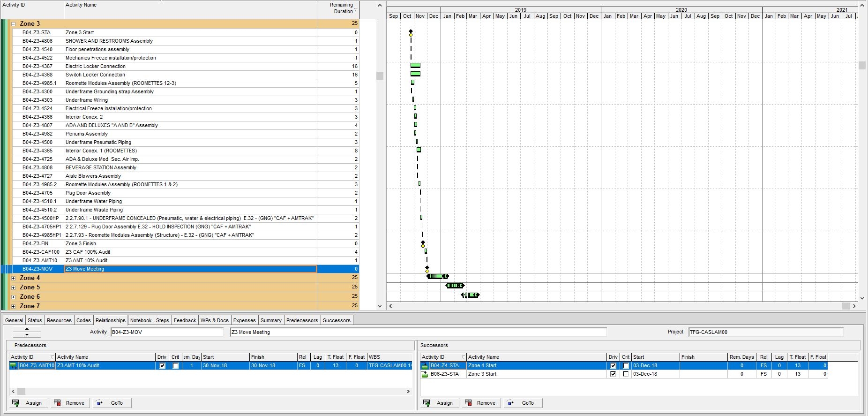The height and width of the screenshot is (416, 868).
Task: Open the Notebook tab
Action: pyautogui.click(x=141, y=320)
